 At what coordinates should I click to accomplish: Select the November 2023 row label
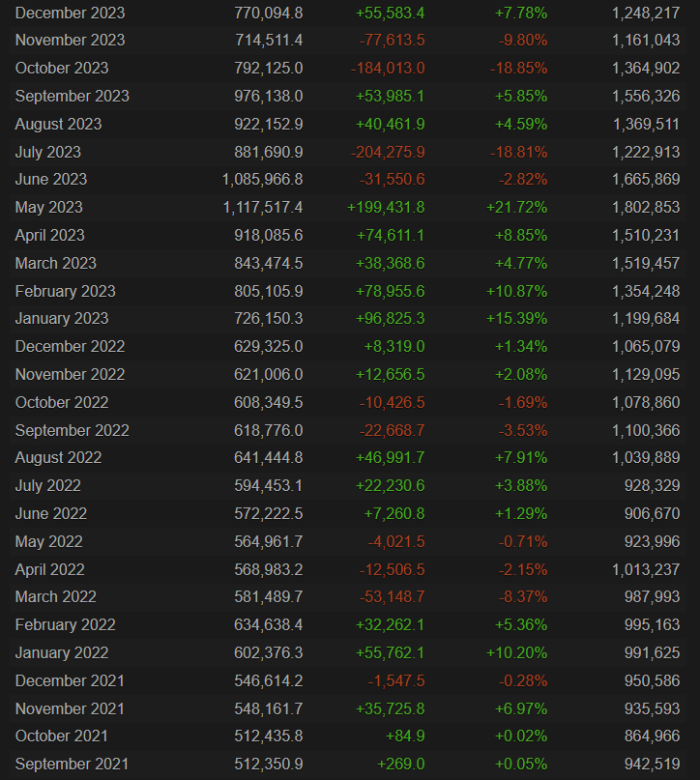pos(71,41)
